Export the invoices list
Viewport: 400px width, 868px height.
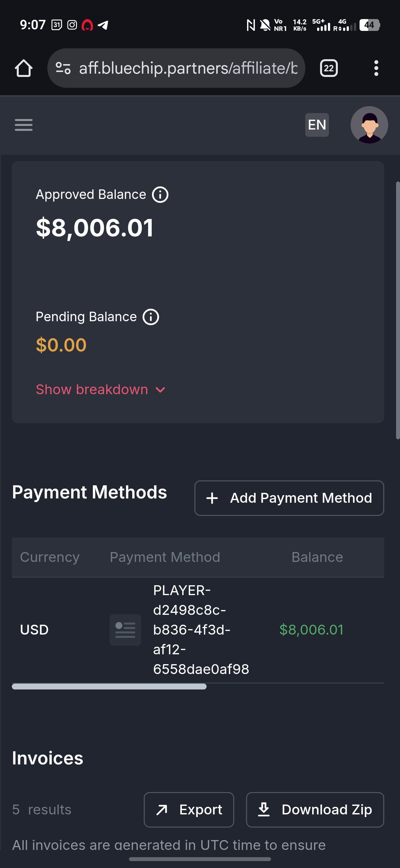189,810
